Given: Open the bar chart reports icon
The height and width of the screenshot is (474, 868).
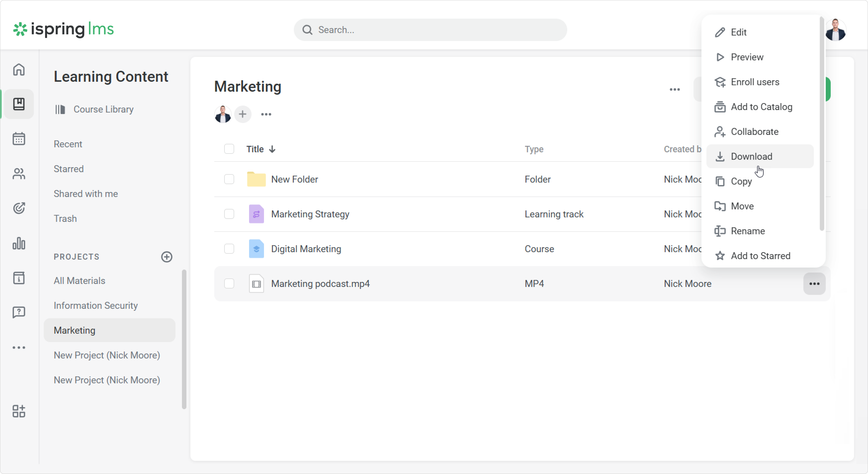Looking at the screenshot, I should click(19, 243).
